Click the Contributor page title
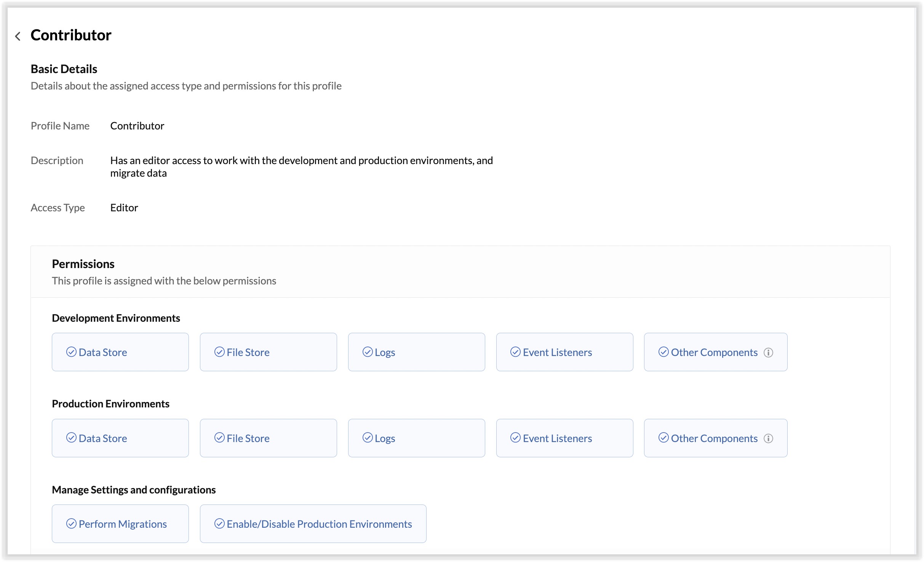Viewport: 924px width, 562px height. point(71,35)
